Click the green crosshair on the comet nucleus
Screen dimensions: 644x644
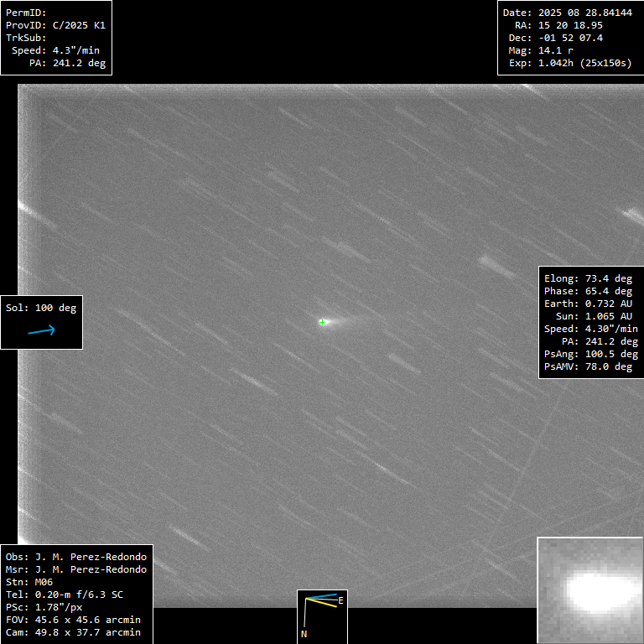click(322, 322)
